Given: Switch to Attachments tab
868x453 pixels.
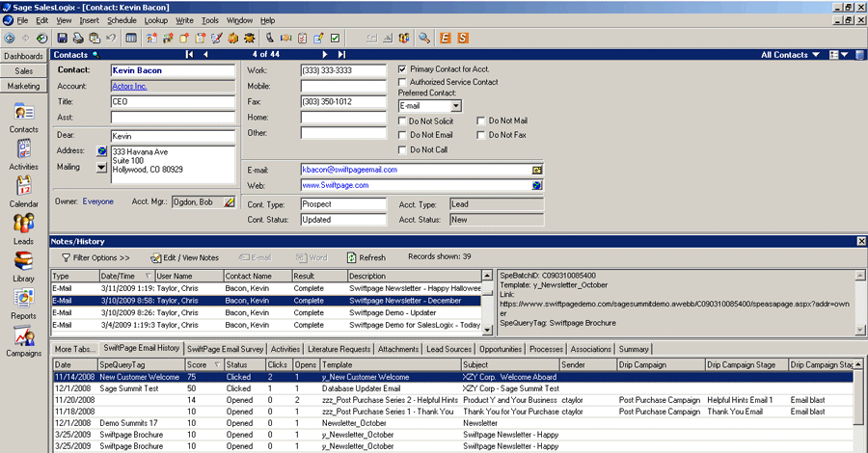Looking at the screenshot, I should pos(398,349).
